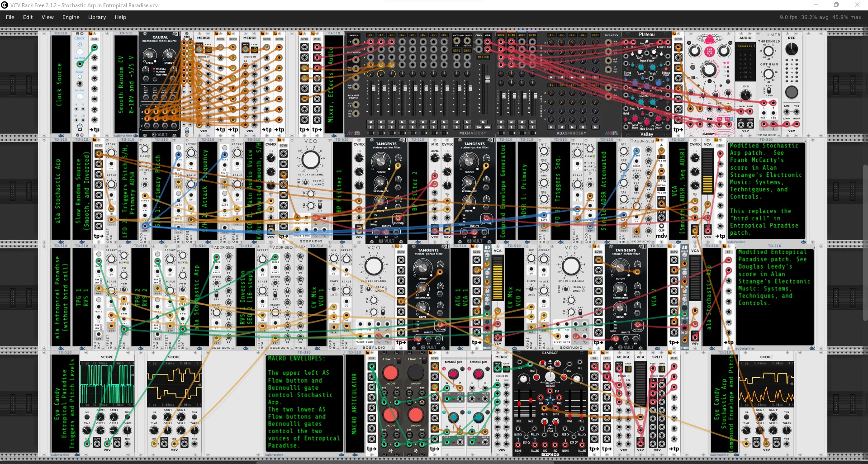Image resolution: width=868 pixels, height=464 pixels.
Task: Open the Help menu
Action: click(x=120, y=17)
